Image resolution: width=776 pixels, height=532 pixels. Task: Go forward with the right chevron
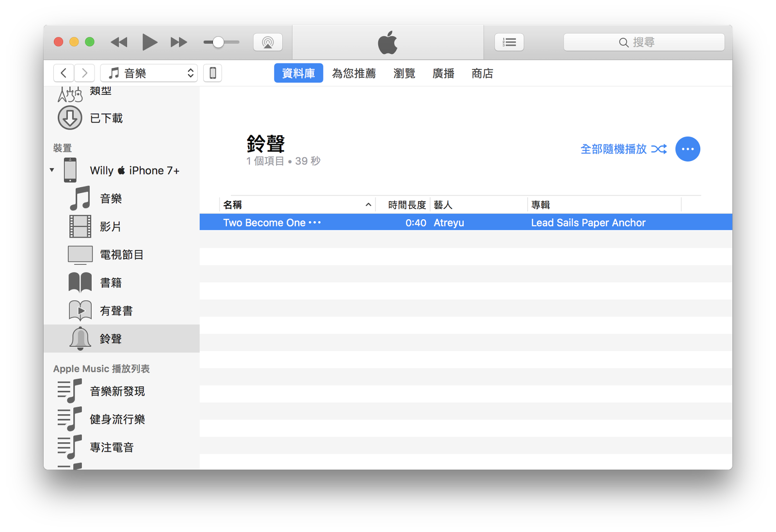coord(84,73)
